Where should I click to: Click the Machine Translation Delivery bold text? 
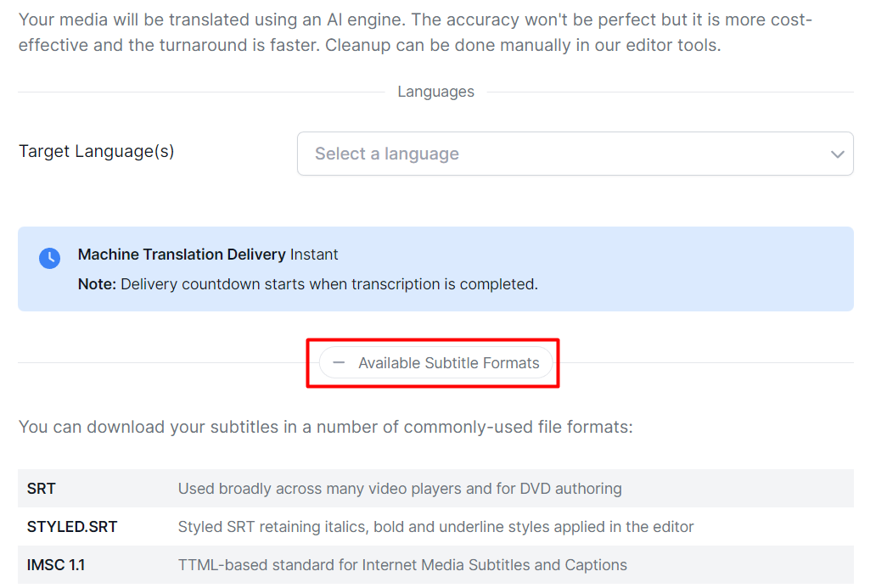pos(182,255)
